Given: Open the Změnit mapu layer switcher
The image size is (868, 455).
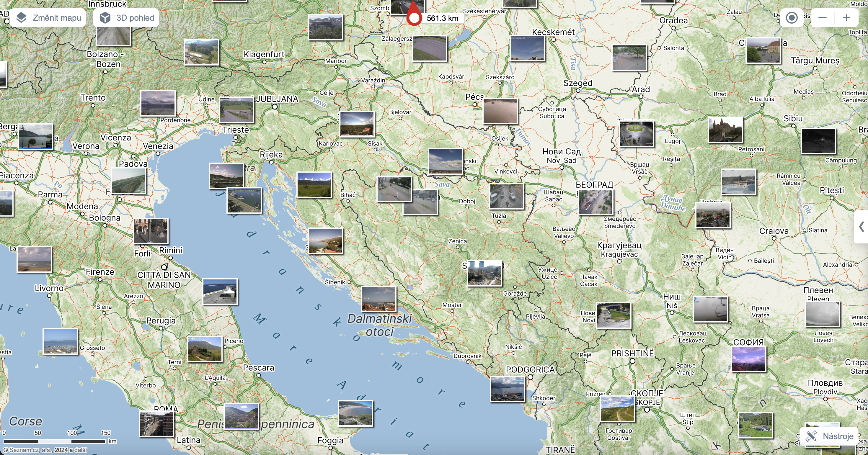Looking at the screenshot, I should (x=48, y=18).
